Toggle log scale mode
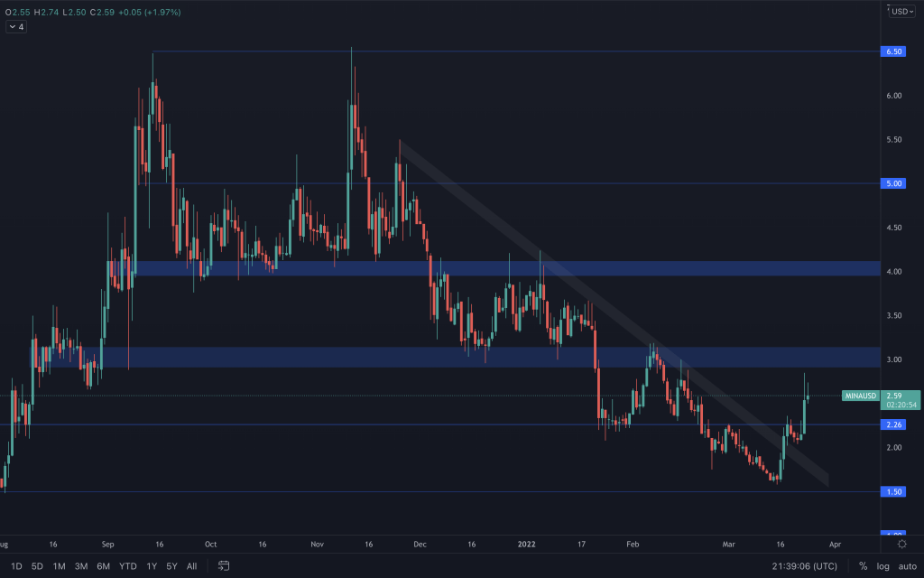 882,566
